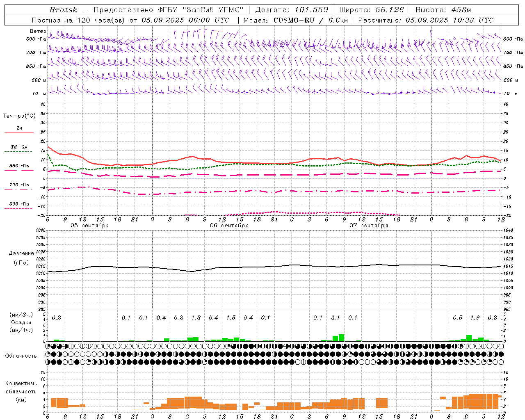The image size is (525, 420).
Task: Click the dashed line sample under "Td 2м"
Action: [19, 152]
